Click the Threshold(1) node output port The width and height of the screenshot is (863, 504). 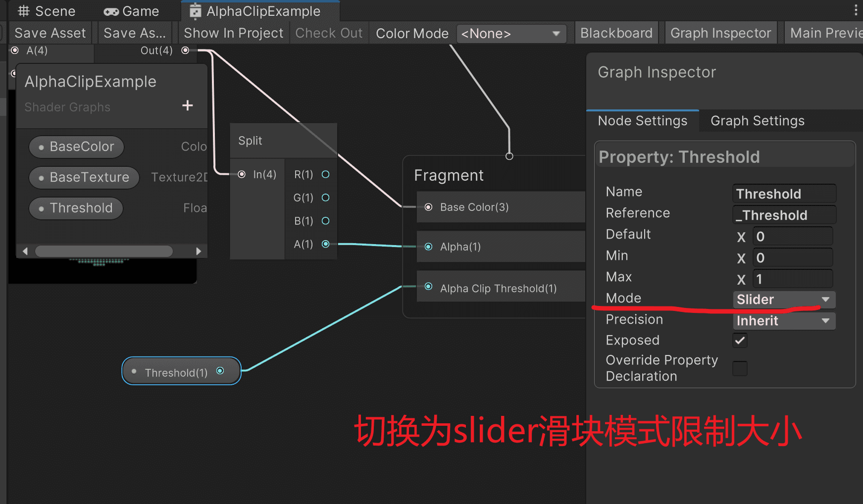coord(220,371)
